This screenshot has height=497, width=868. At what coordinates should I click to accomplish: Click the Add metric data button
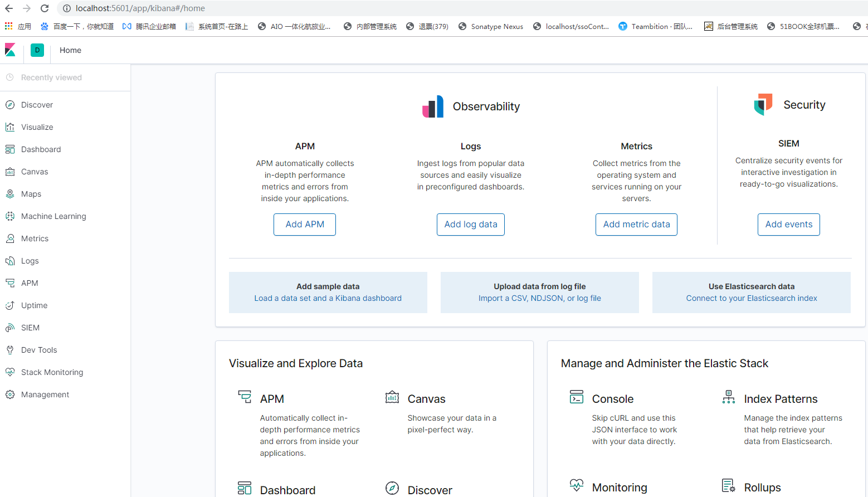(636, 225)
